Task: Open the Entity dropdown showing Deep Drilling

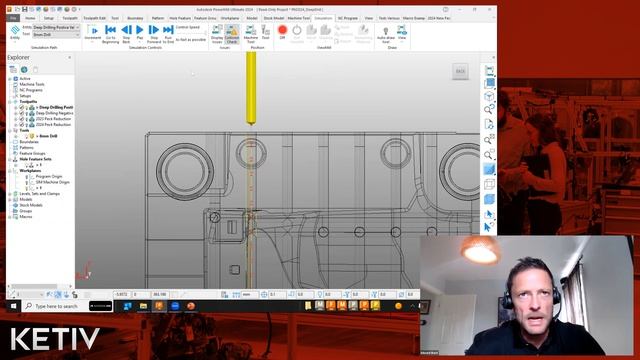Action: coord(56,27)
